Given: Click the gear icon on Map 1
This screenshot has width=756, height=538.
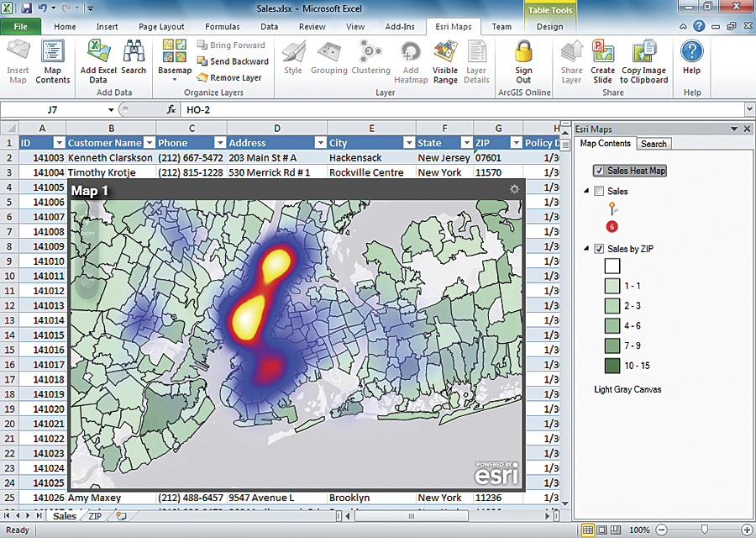Looking at the screenshot, I should pyautogui.click(x=515, y=190).
